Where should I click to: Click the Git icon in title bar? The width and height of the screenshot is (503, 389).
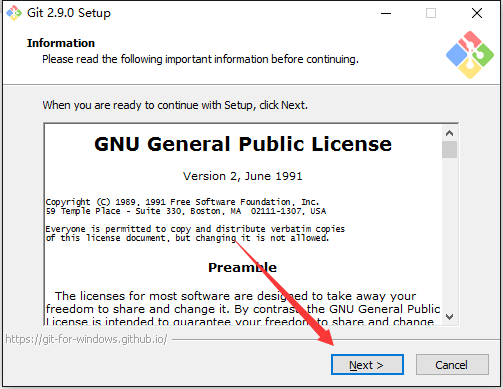click(13, 13)
